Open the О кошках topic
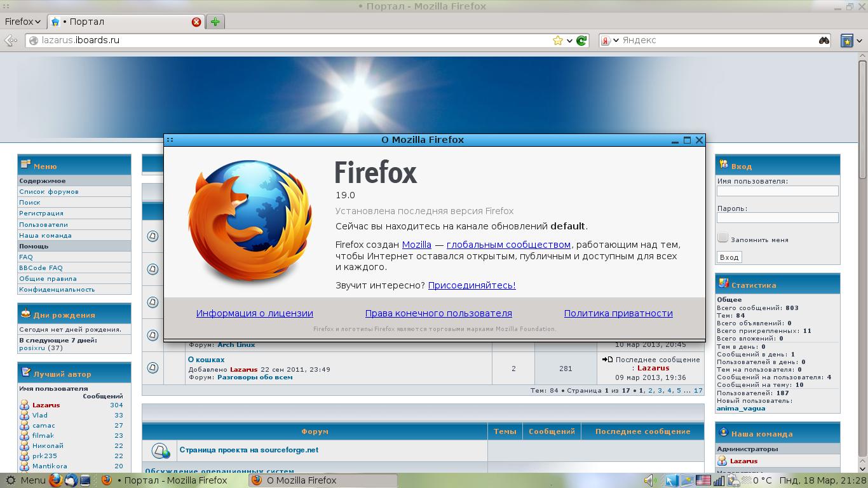Viewport: 868px width, 488px height. [207, 360]
